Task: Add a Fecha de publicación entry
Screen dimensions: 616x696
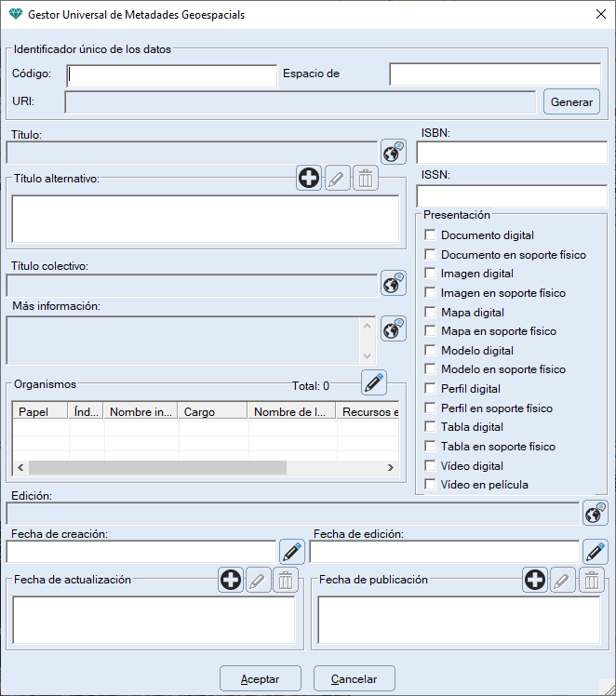Action: [x=535, y=581]
